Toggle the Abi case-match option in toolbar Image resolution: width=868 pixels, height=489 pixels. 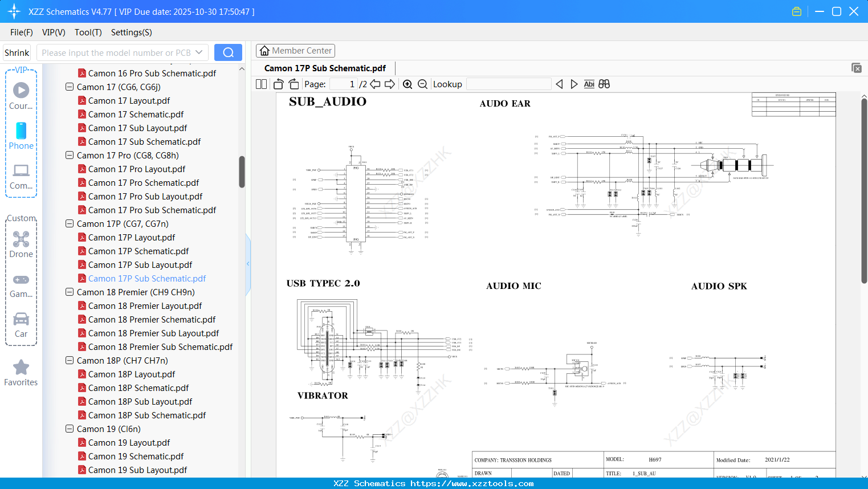pos(589,84)
